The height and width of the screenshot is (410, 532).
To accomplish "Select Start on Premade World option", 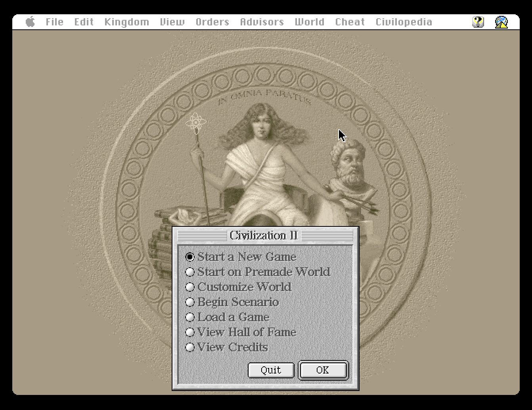I will click(x=258, y=272).
